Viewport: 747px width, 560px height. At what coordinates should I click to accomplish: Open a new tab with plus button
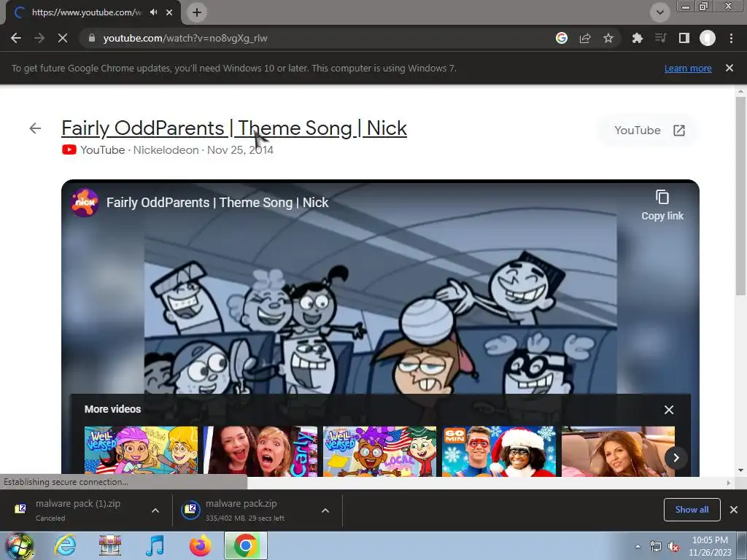(197, 12)
